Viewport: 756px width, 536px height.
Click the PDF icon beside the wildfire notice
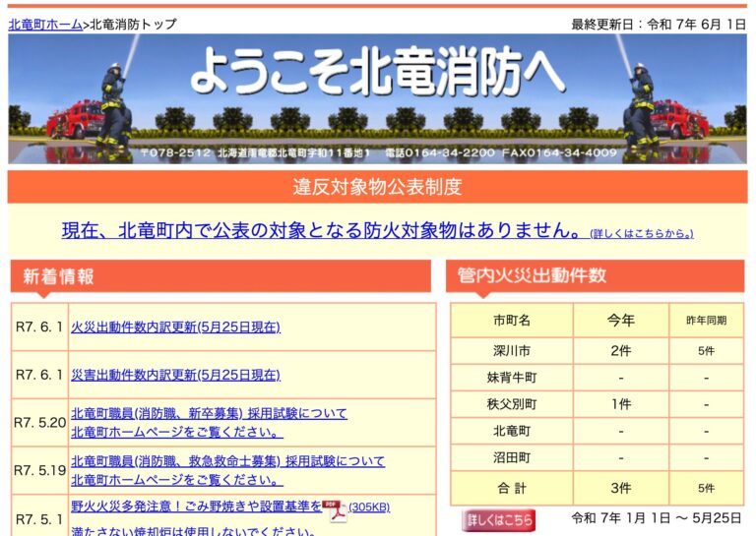337,509
